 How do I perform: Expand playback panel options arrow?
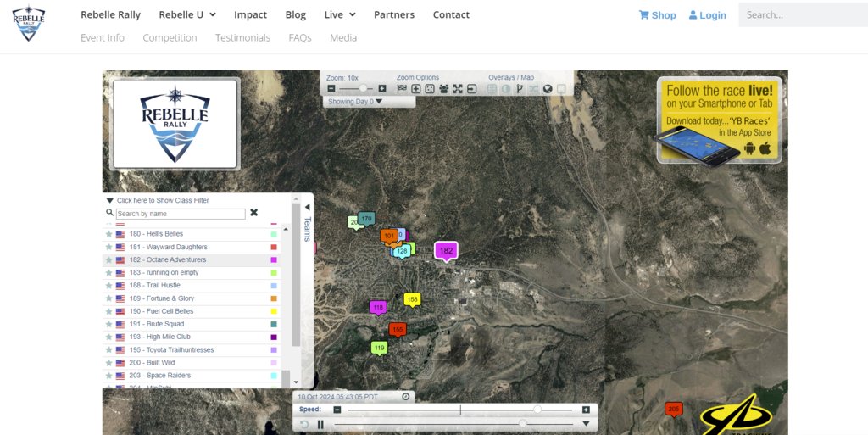(586, 424)
